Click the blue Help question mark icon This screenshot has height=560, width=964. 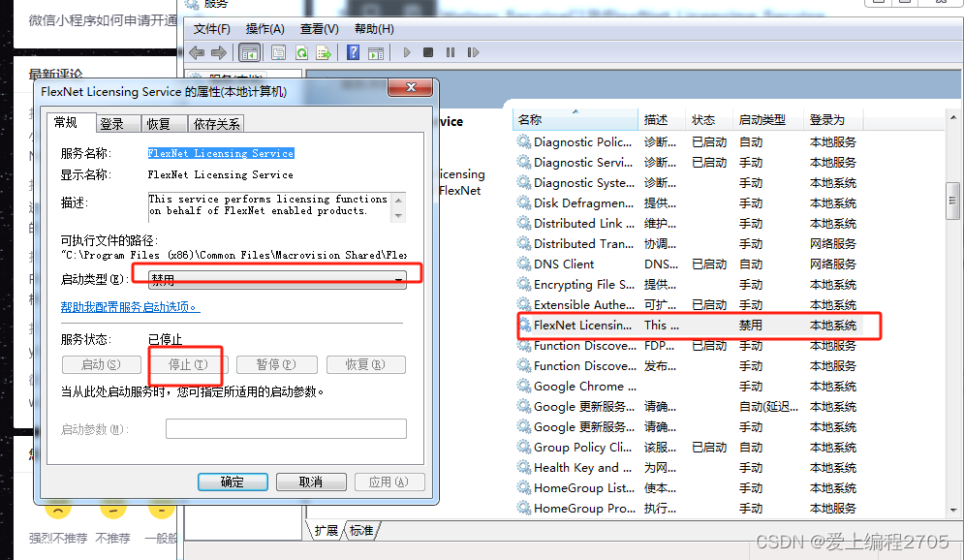click(353, 53)
